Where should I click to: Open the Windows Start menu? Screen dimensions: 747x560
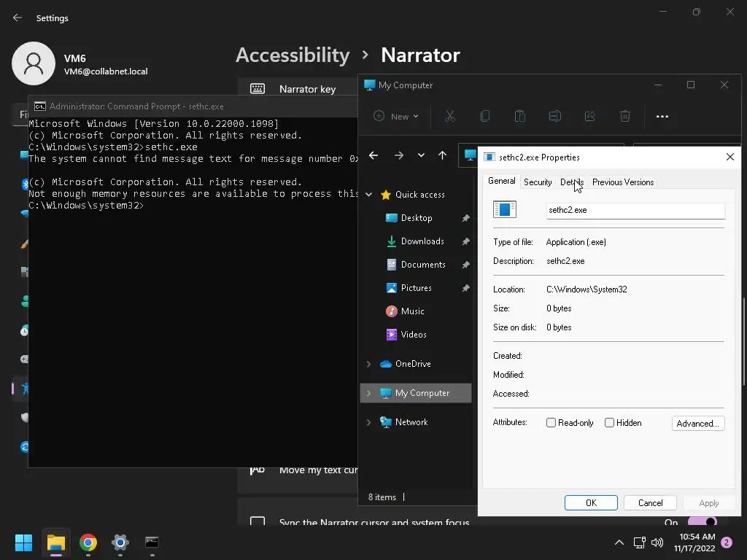[x=23, y=542]
